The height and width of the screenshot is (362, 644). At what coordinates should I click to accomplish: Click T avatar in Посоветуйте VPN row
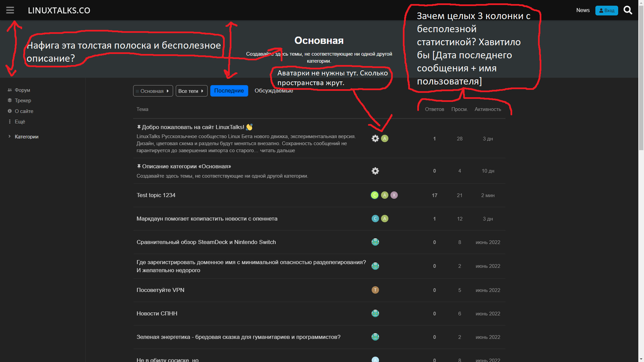pos(375,290)
